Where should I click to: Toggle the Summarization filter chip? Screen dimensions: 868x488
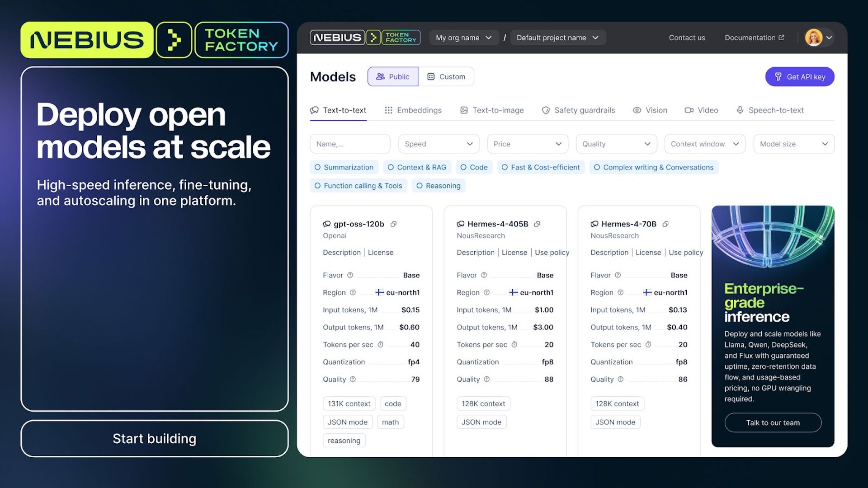click(344, 167)
